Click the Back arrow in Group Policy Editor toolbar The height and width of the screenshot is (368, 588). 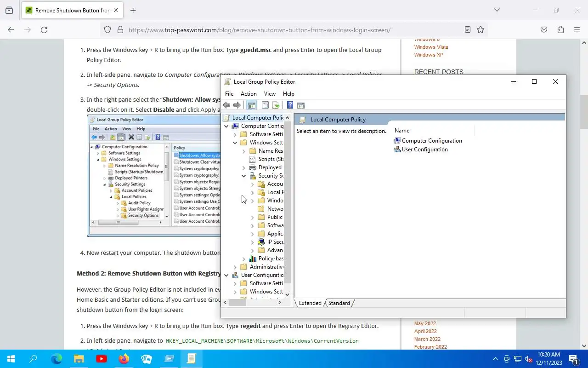[226, 105]
